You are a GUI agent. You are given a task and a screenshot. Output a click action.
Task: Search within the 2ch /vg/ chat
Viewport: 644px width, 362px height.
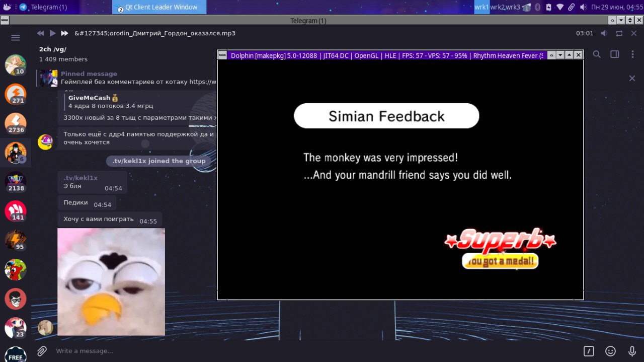point(597,54)
